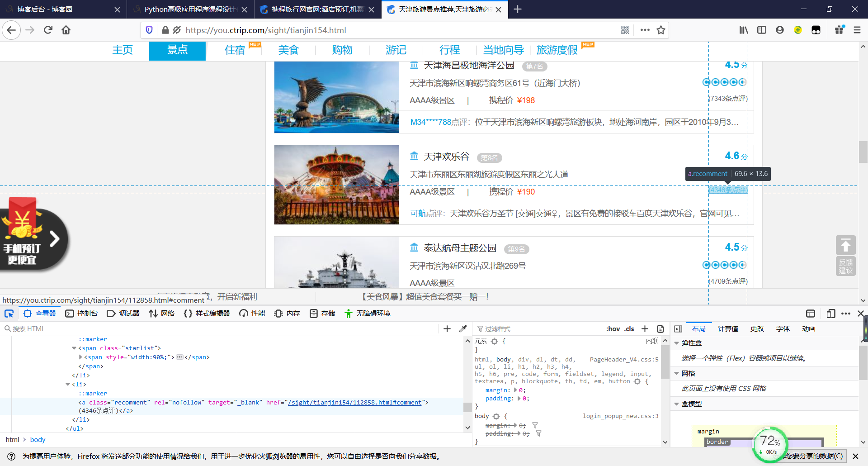868x466 pixels.
Task: Open the Firefox account icon
Action: [780, 30]
